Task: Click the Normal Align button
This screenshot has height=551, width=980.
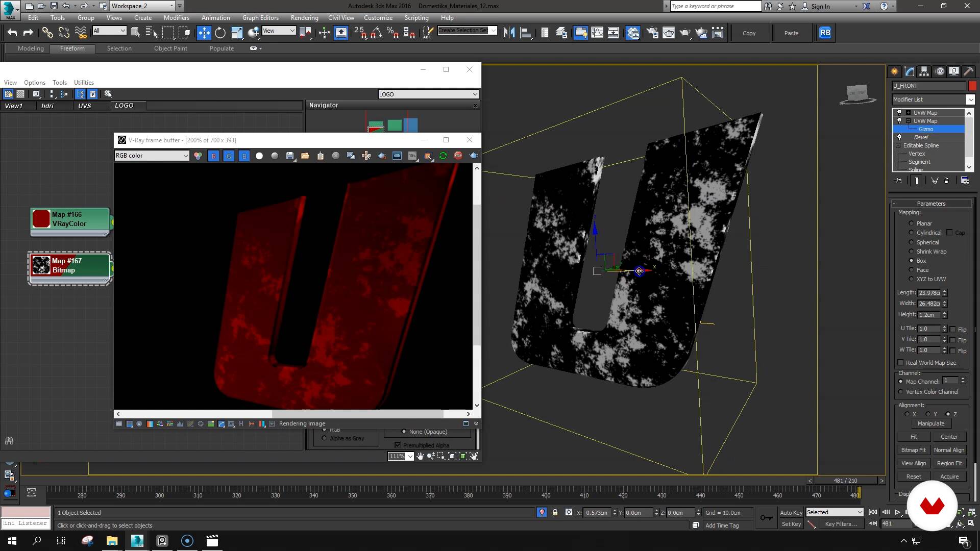Action: coord(949,450)
